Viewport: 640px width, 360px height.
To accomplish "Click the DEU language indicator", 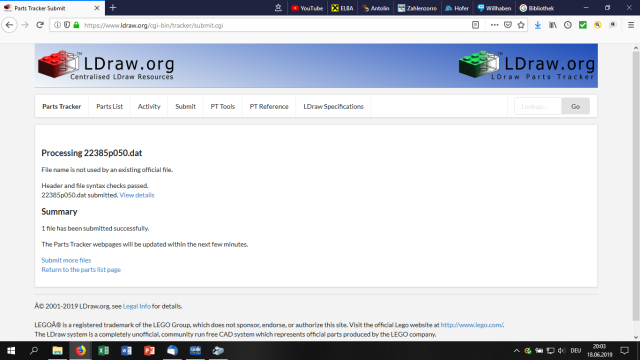I will click(x=576, y=351).
